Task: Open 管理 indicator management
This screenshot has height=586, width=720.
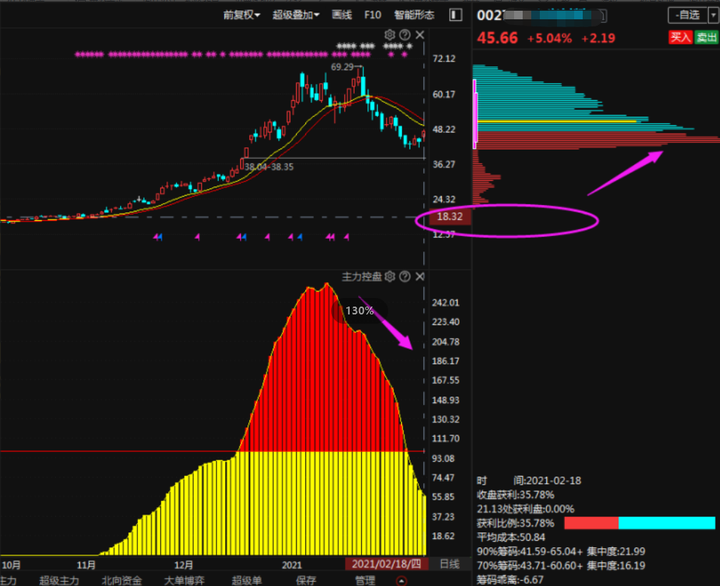Action: (x=365, y=580)
